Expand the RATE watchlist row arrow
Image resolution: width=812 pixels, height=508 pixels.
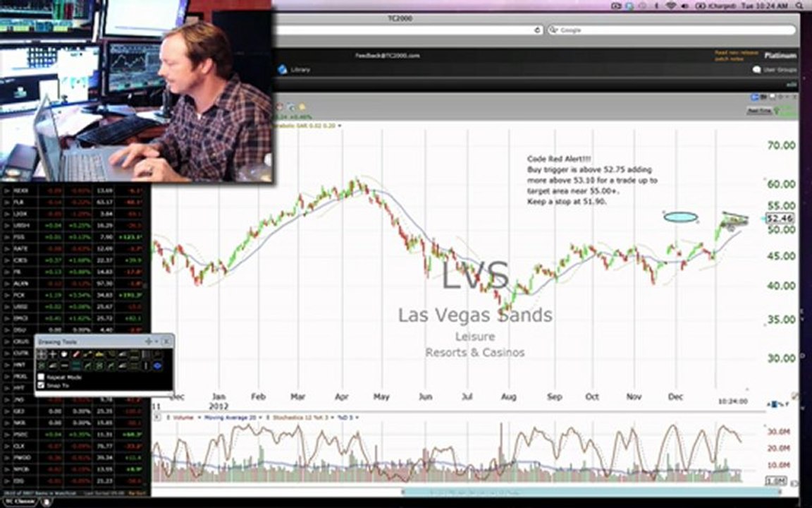click(x=7, y=249)
